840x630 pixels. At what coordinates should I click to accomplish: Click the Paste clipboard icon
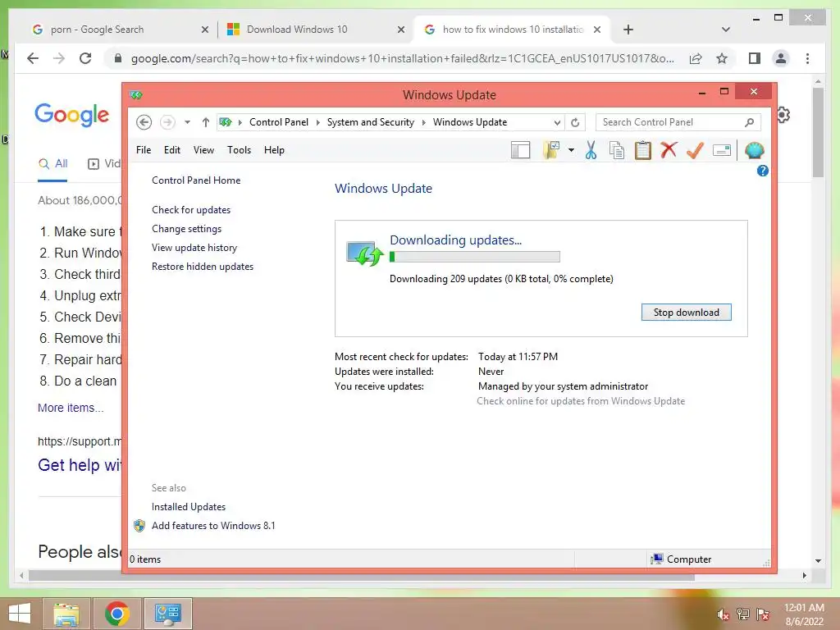pos(643,151)
